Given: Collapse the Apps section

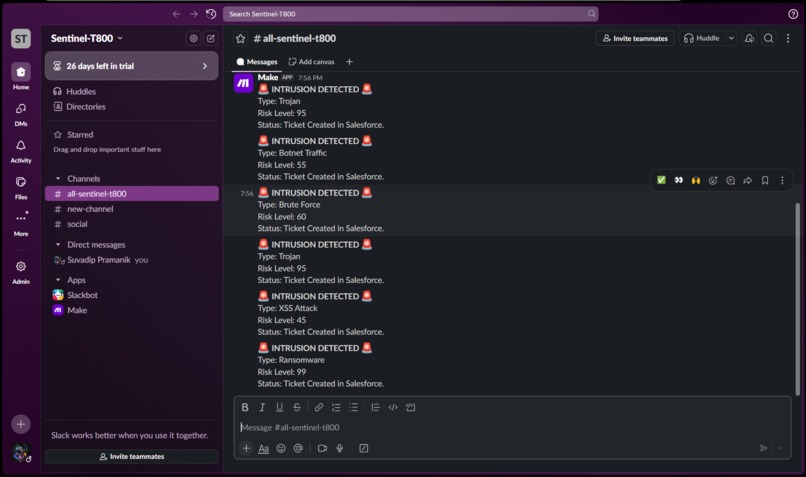Looking at the screenshot, I should tap(58, 280).
